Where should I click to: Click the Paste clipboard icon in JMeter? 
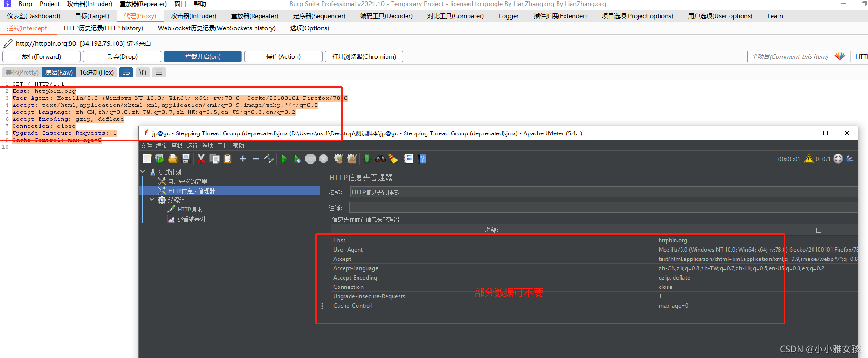tap(227, 159)
